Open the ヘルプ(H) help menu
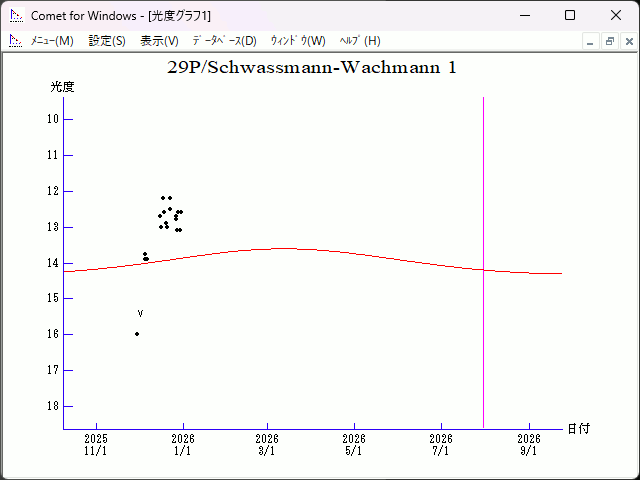640x480 pixels. click(360, 41)
